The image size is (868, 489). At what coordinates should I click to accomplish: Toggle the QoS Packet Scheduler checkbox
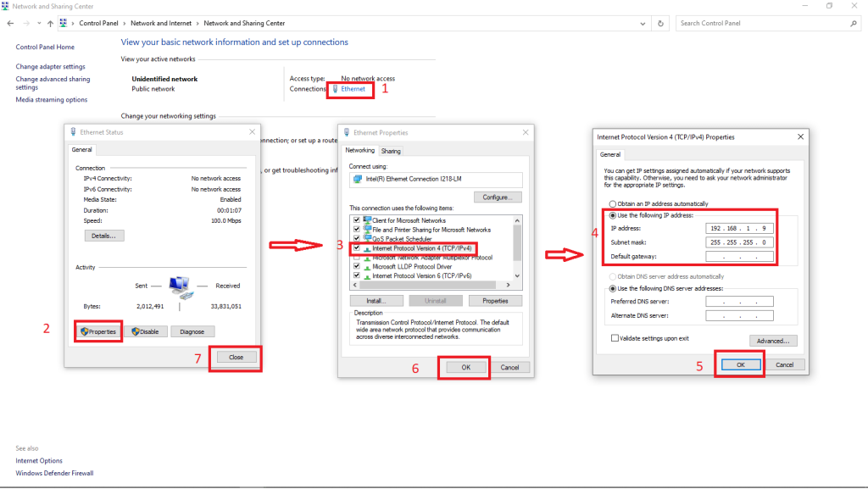357,238
